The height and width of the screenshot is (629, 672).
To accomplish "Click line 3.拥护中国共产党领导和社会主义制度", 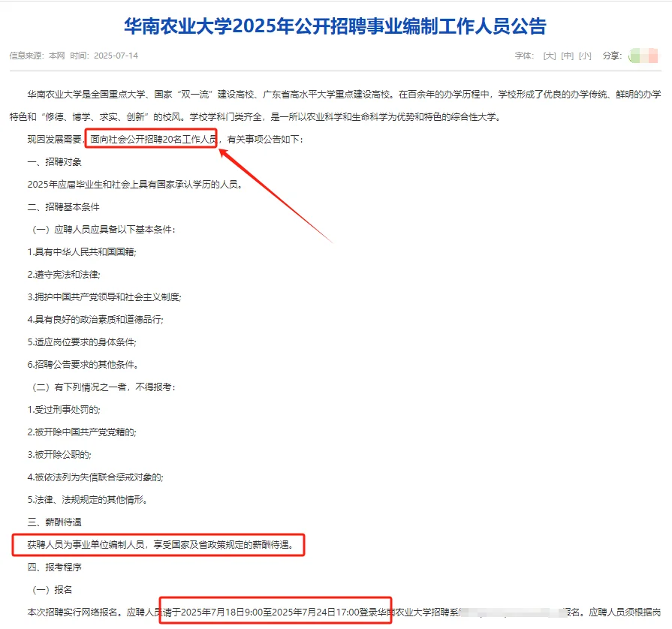I will click(x=104, y=297).
